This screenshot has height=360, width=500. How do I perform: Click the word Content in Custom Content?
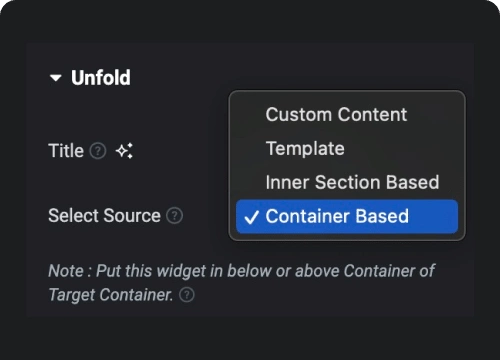coord(372,115)
